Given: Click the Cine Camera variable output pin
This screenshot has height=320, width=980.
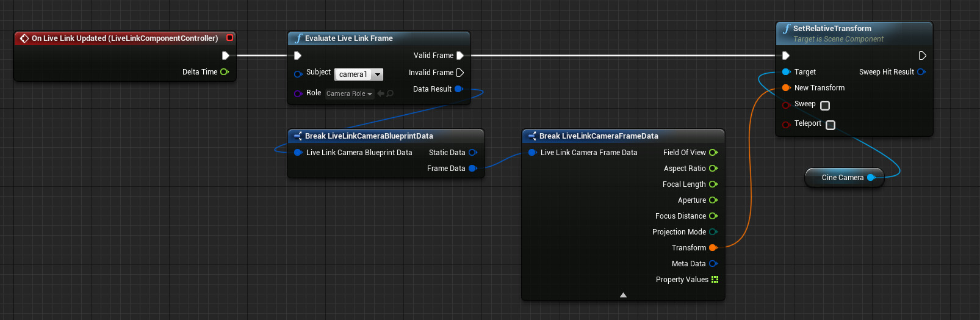Looking at the screenshot, I should (871, 178).
